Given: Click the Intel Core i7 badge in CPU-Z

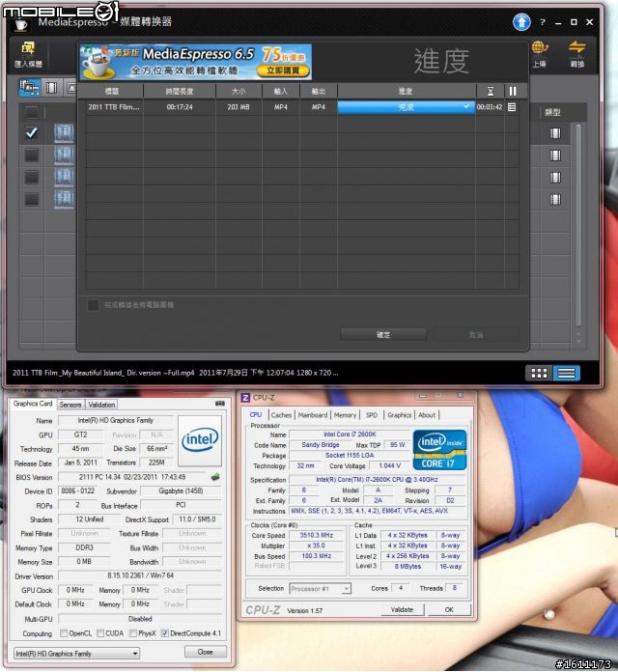Looking at the screenshot, I should 439,450.
